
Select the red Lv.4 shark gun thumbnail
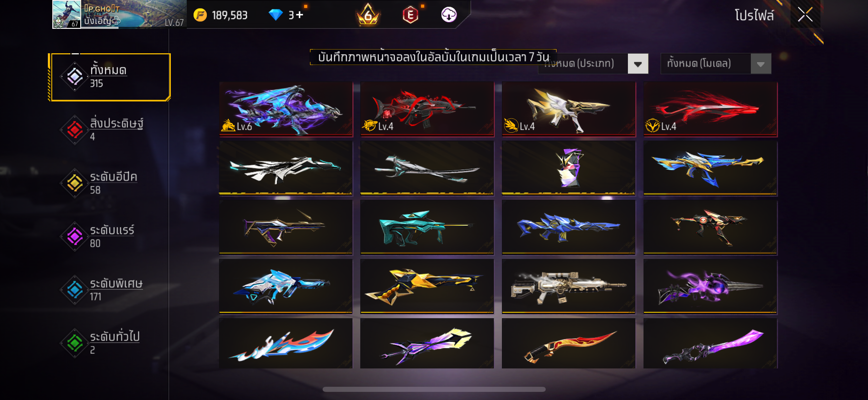click(x=427, y=109)
